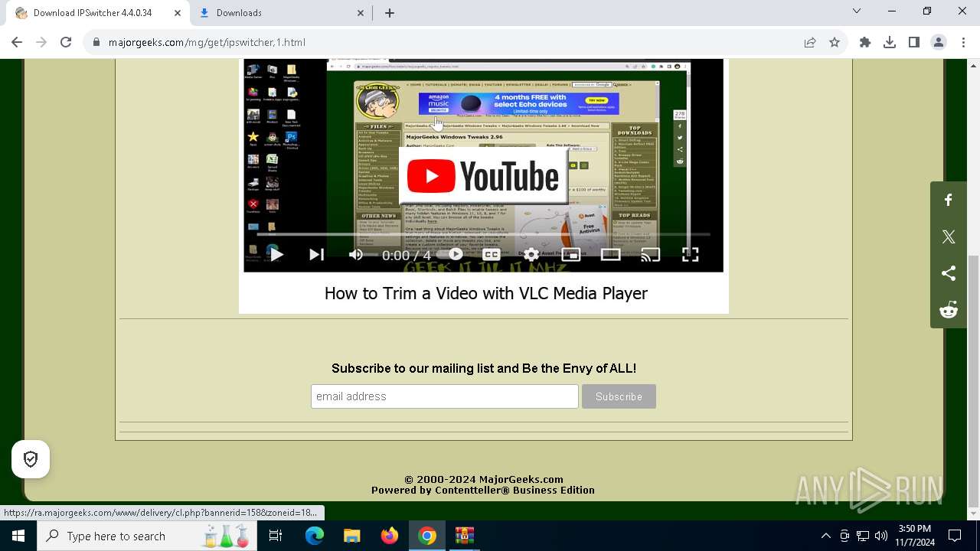Open Chrome extensions puzzle menu
Image resolution: width=980 pixels, height=551 pixels.
[865, 43]
